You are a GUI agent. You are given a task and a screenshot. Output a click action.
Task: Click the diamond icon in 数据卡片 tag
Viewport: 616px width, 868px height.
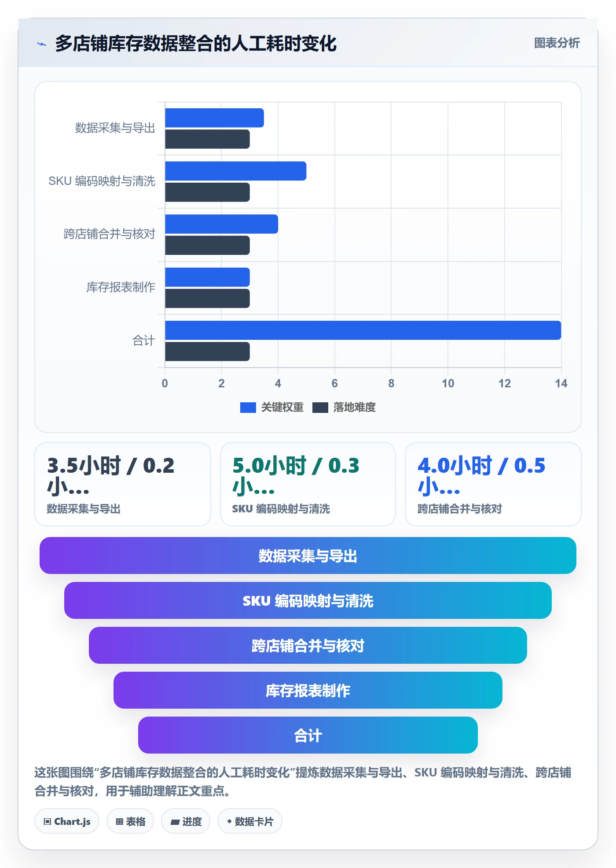coord(229,821)
